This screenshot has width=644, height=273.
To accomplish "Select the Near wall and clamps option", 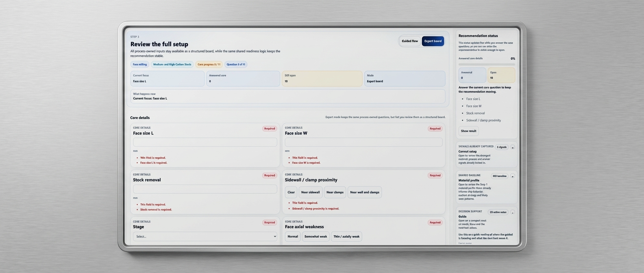I will click(365, 192).
